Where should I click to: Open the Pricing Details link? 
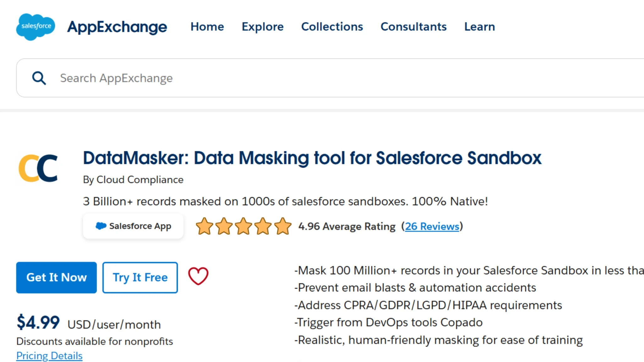point(49,356)
